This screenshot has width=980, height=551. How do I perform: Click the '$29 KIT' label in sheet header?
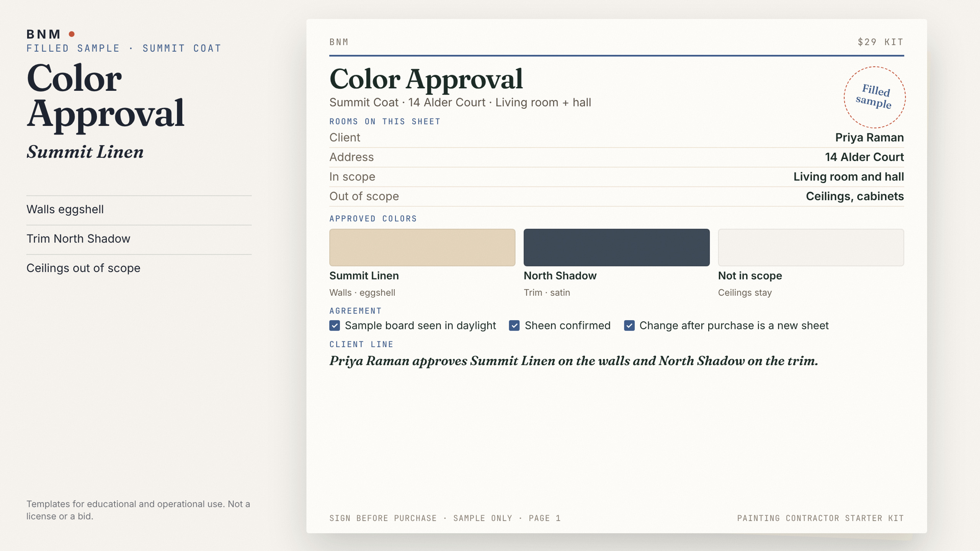coord(880,42)
